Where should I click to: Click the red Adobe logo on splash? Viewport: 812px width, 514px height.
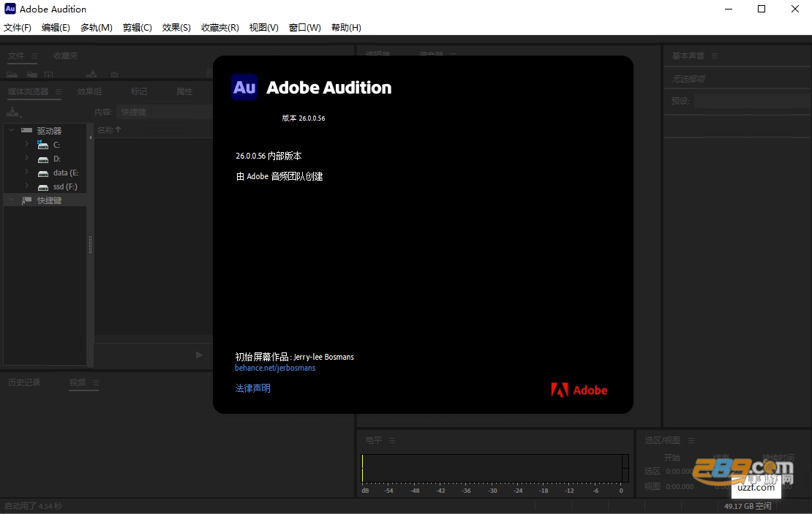point(579,390)
